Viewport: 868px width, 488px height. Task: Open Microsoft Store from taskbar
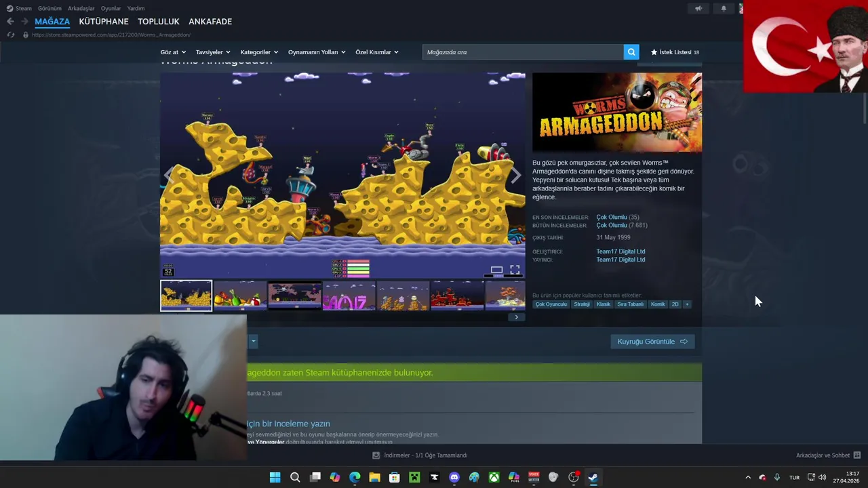395,477
